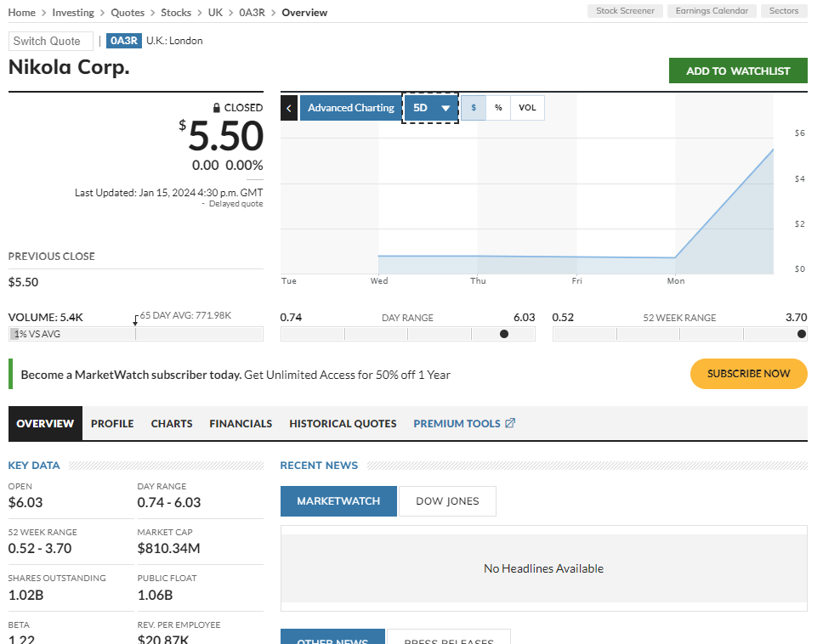Click the 1.02B shares outstanding value
The height and width of the screenshot is (644, 823).
[26, 596]
